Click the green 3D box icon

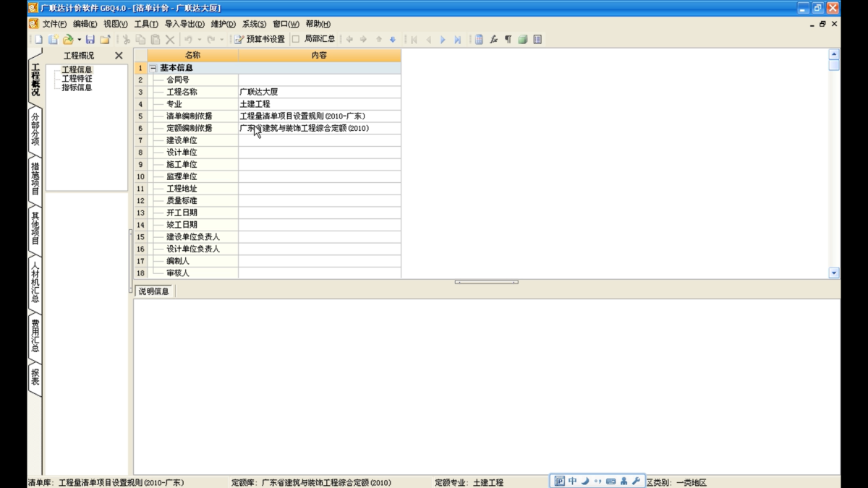pos(522,40)
